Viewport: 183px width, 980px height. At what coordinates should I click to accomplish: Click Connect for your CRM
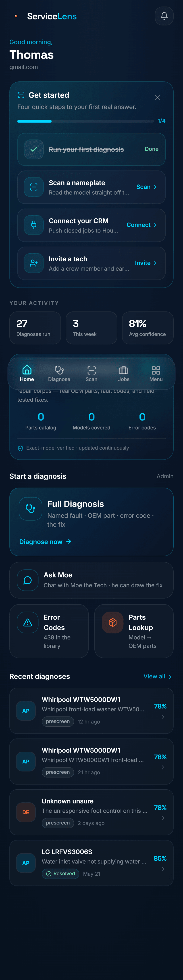click(142, 225)
